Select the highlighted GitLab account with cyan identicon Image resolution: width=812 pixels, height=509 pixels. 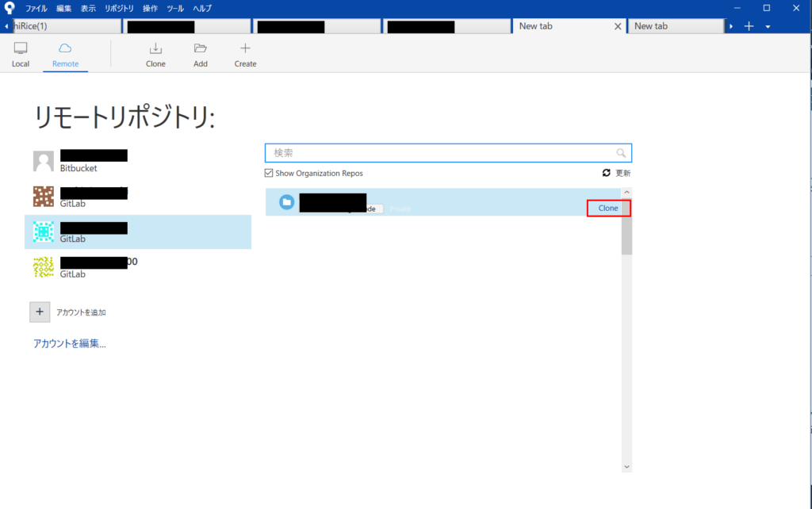[138, 232]
